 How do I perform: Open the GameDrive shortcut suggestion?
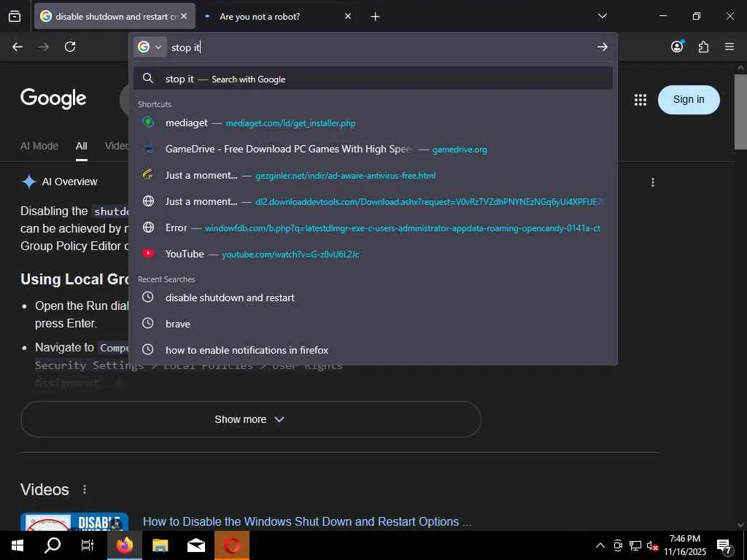click(373, 149)
